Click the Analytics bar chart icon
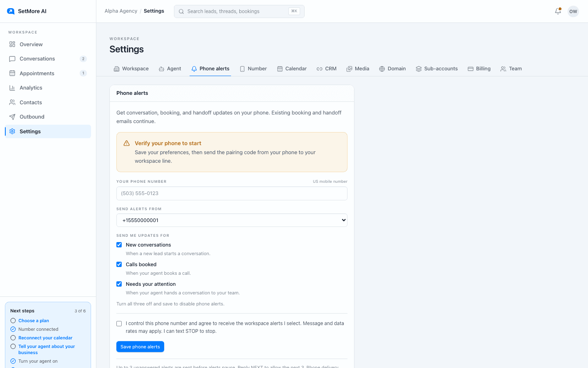The height and width of the screenshot is (368, 588). click(12, 88)
